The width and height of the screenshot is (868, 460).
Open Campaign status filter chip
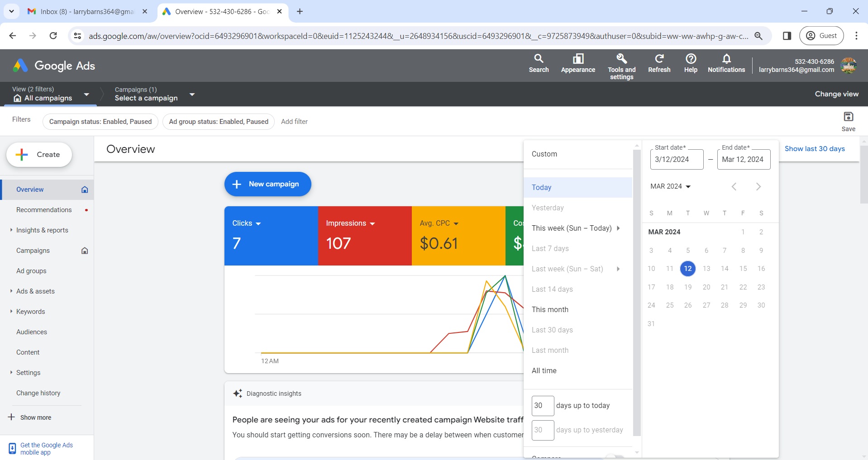point(100,122)
